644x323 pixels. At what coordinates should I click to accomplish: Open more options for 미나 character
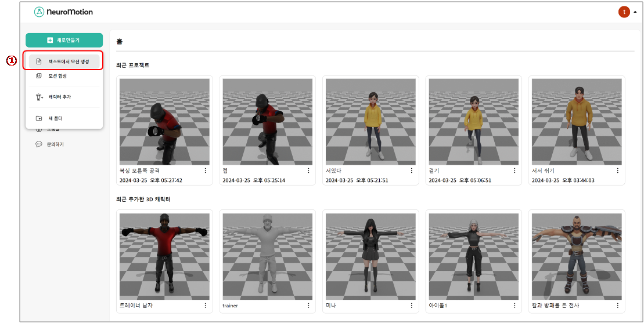pos(412,306)
